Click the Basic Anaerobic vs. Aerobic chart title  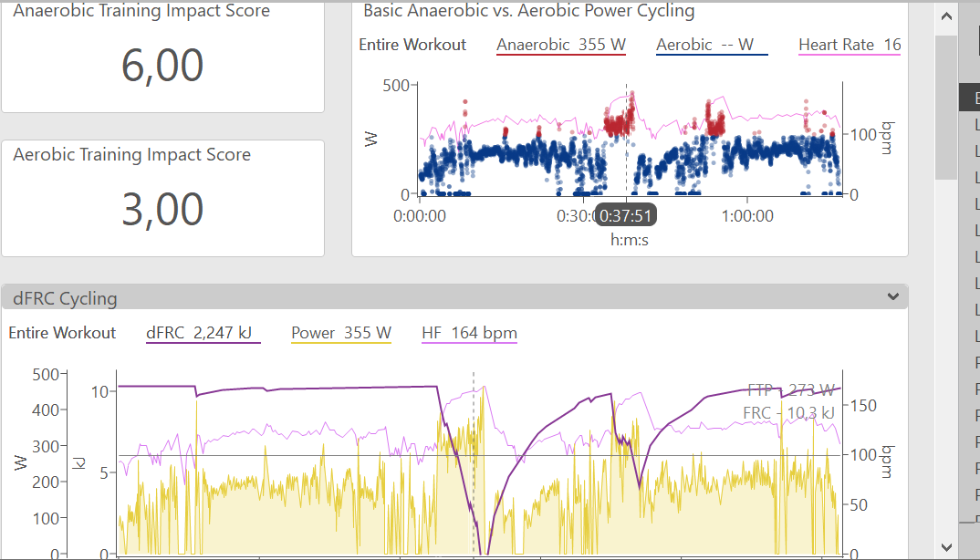[x=528, y=12]
